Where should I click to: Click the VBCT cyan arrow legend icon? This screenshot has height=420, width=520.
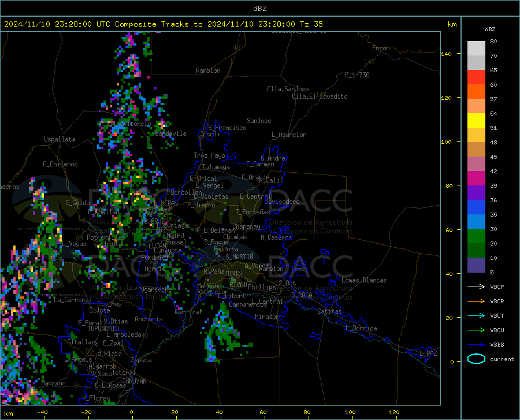[x=476, y=315]
